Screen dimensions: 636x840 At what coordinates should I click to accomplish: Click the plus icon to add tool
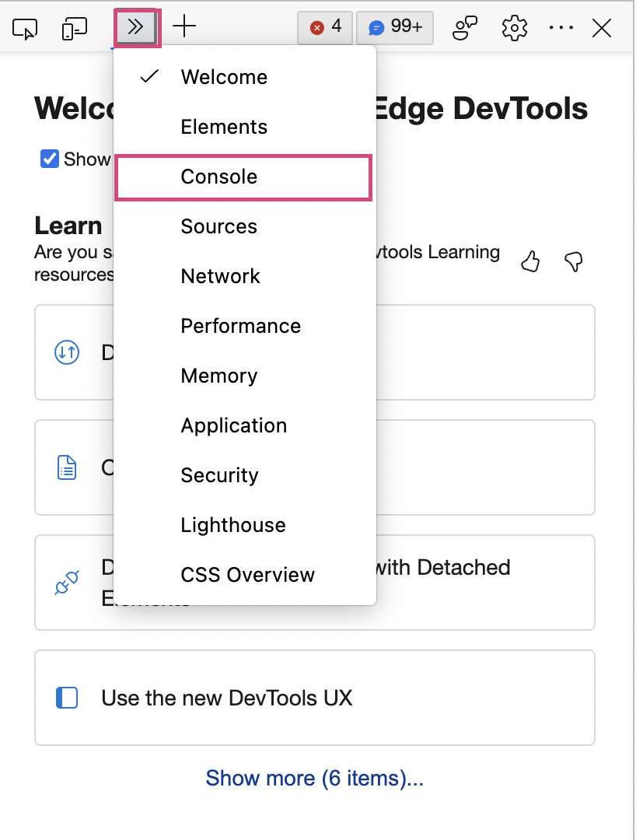tap(185, 26)
